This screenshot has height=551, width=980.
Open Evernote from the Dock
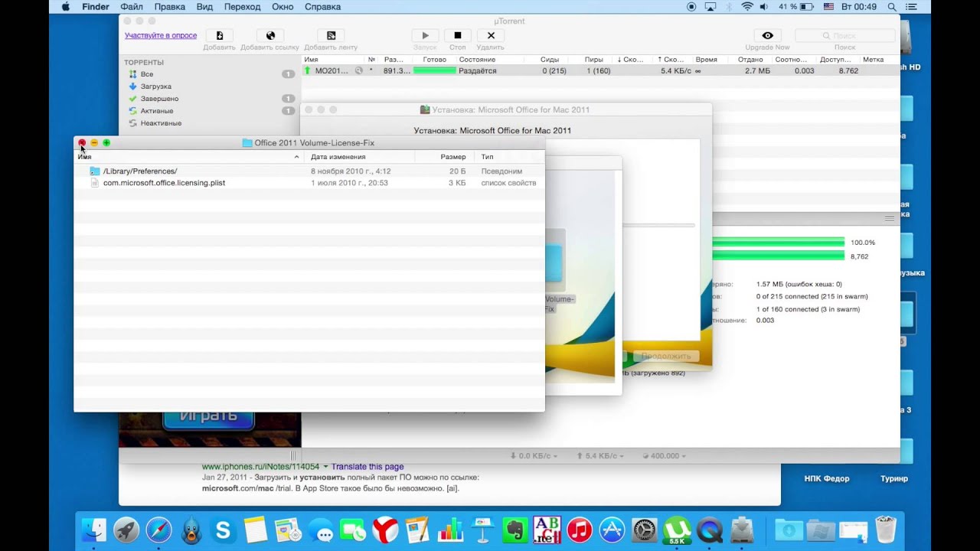(515, 530)
